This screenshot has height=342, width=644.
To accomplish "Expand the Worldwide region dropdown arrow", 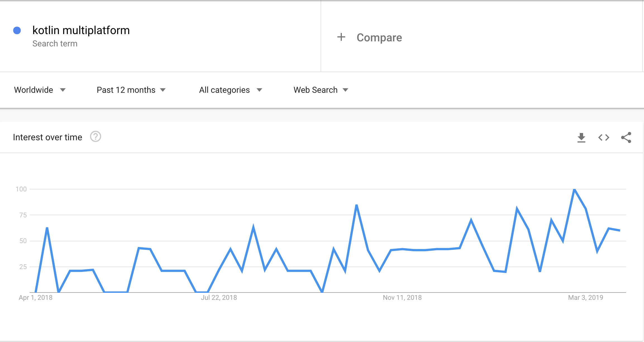I will tap(63, 90).
